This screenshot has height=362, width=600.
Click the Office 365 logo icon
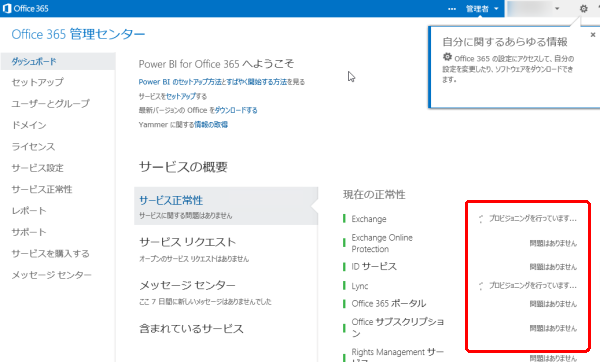[x=7, y=8]
